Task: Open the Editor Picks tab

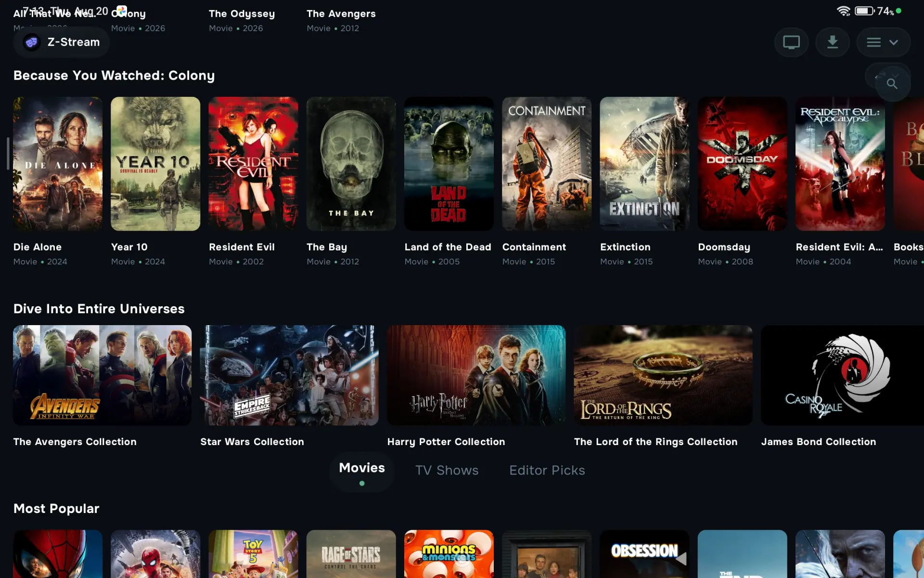Action: pos(547,470)
